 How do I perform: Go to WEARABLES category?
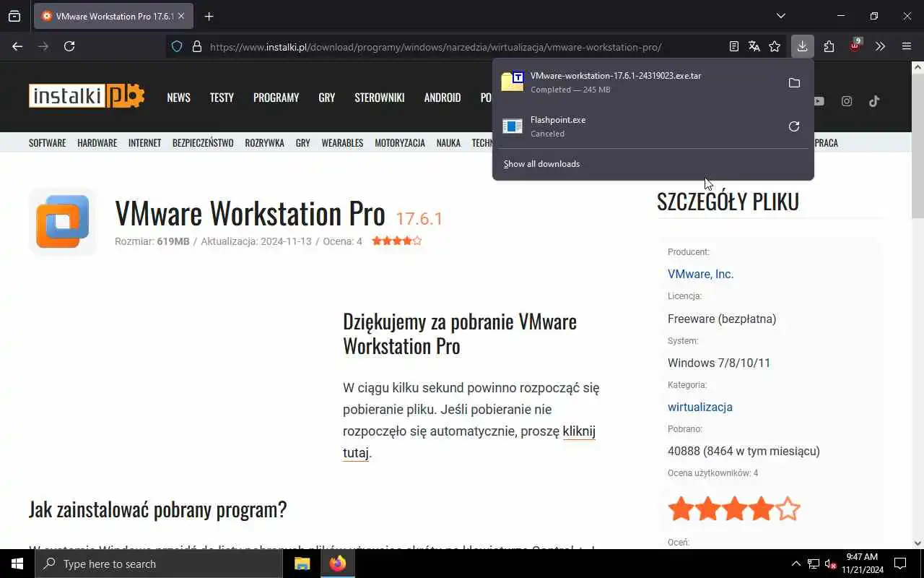[342, 143]
